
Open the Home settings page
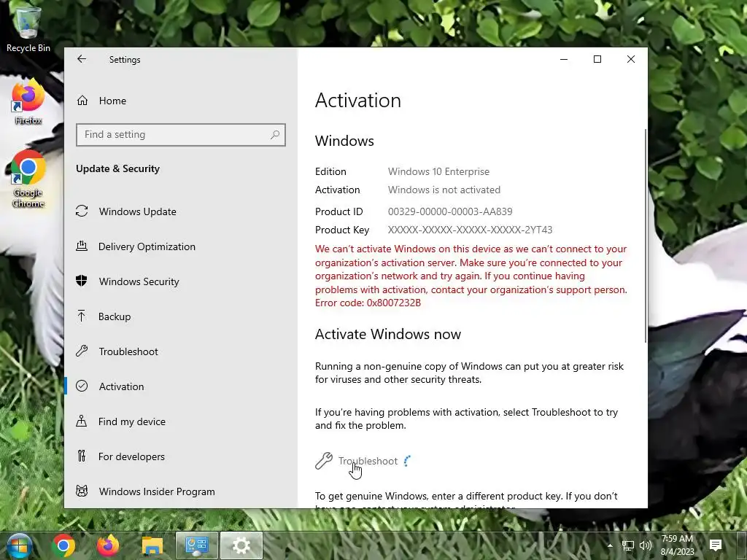tap(181, 101)
